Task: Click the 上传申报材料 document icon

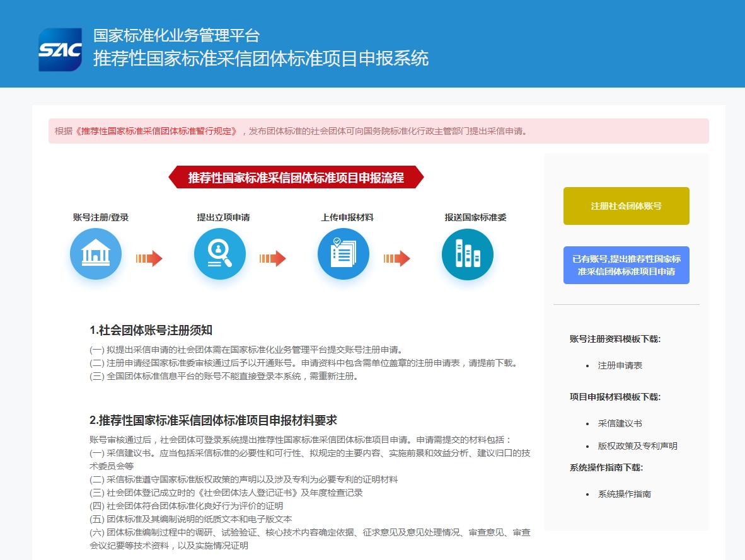Action: coord(344,254)
